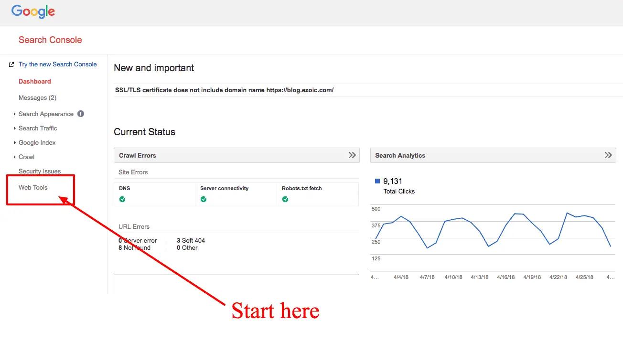623x364 pixels.
Task: Open Web Tools in the sidebar
Action: click(33, 187)
